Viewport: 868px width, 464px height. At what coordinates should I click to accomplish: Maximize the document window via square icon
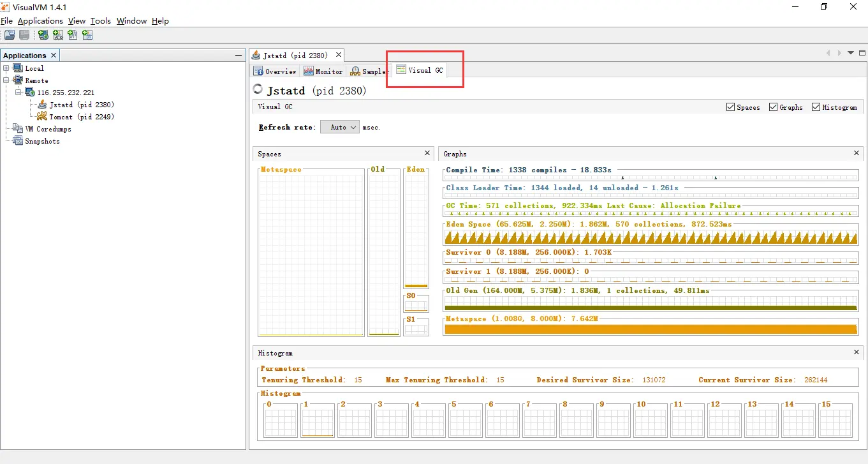pyautogui.click(x=862, y=53)
